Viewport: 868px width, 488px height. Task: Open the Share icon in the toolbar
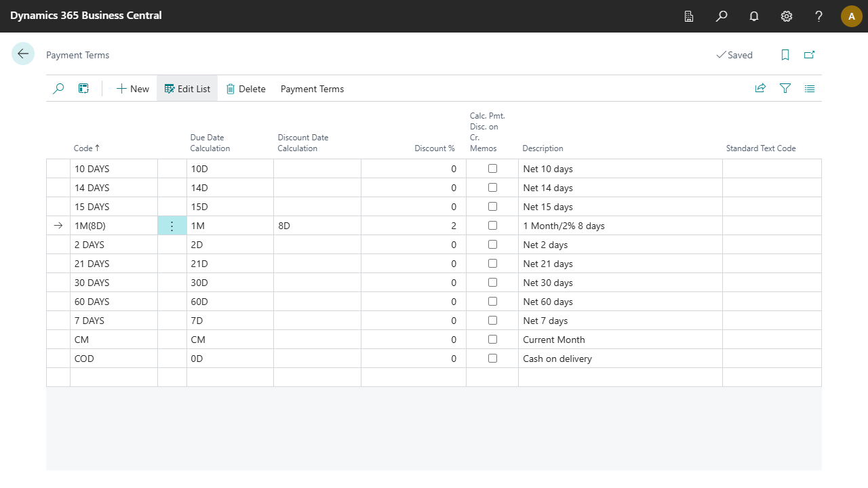[760, 89]
